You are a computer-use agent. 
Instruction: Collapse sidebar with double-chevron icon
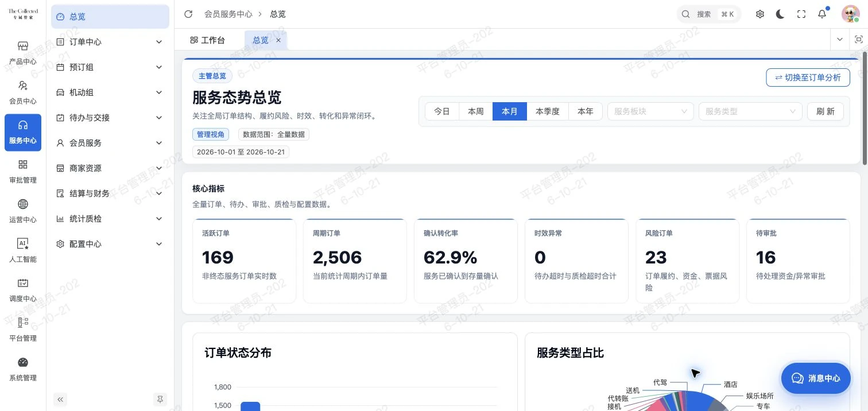click(60, 399)
